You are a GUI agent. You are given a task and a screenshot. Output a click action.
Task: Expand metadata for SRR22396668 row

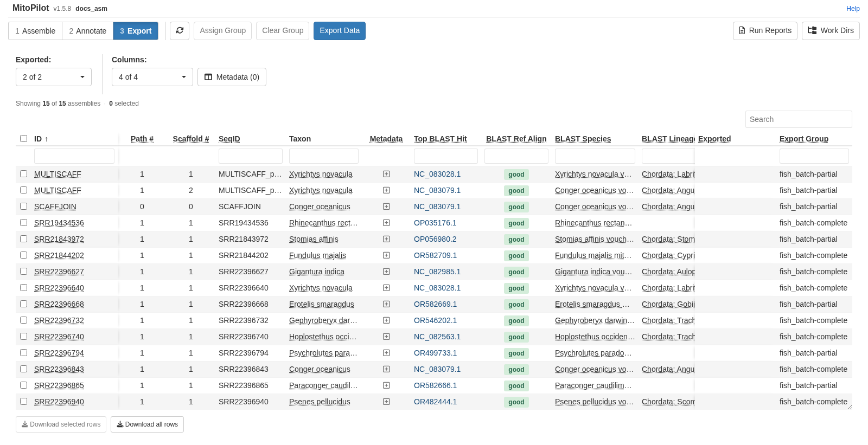coord(386,304)
